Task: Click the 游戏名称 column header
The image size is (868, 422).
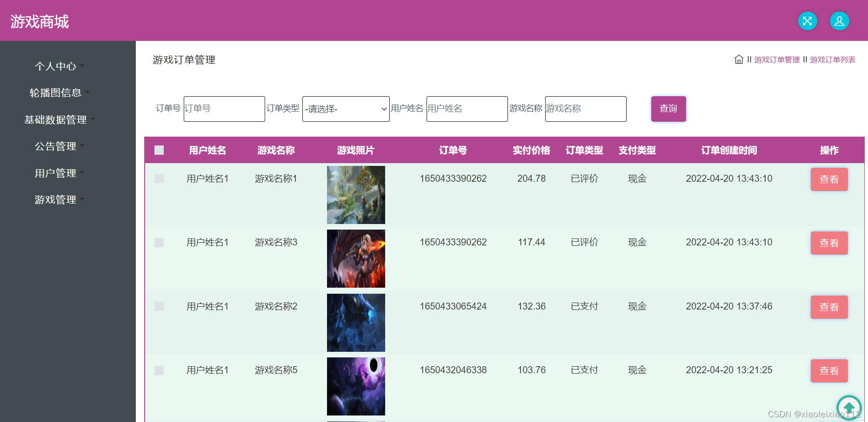Action: (276, 150)
